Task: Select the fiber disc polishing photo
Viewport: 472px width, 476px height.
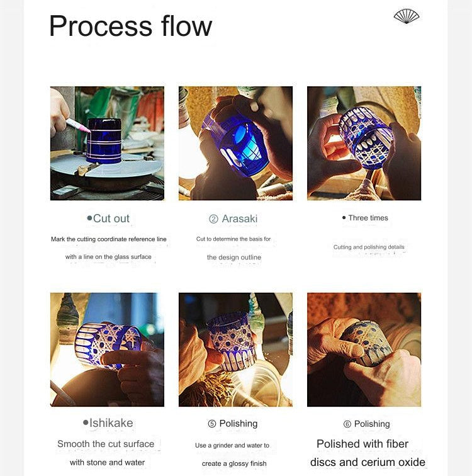Action: click(364, 349)
